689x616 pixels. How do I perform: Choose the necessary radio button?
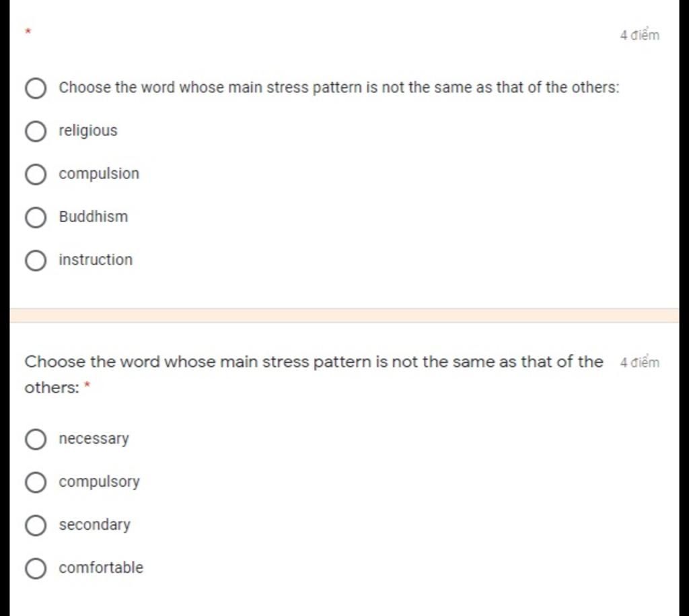[36, 439]
